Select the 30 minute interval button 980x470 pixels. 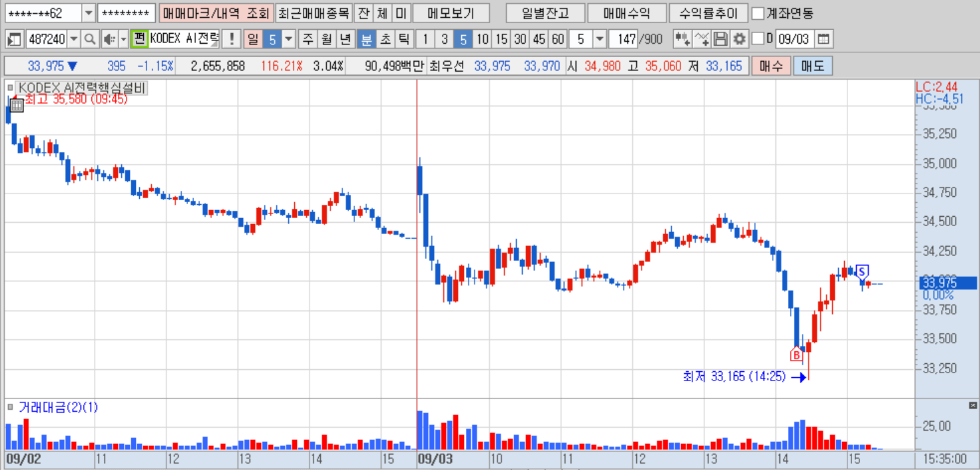pyautogui.click(x=520, y=39)
